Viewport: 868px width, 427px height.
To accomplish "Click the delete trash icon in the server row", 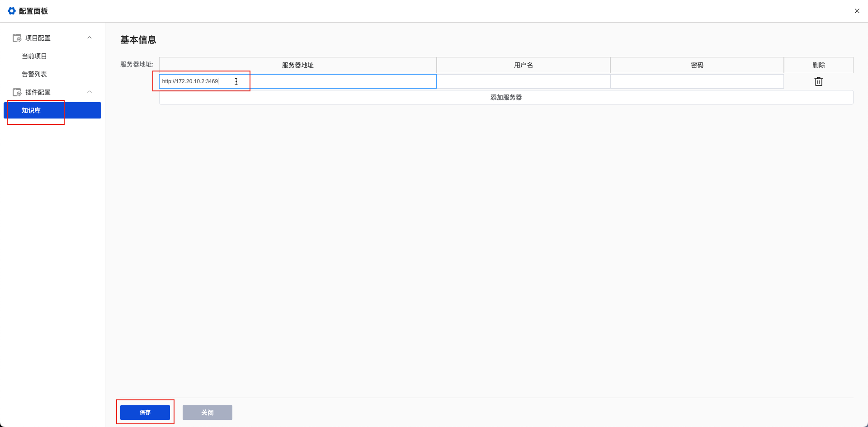I will point(818,81).
